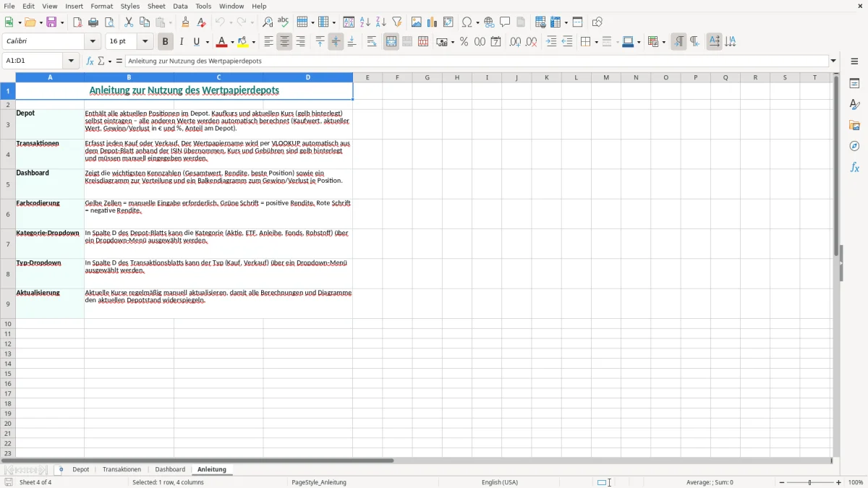Toggle Center Vertically alignment
The width and height of the screenshot is (868, 488).
point(336,42)
